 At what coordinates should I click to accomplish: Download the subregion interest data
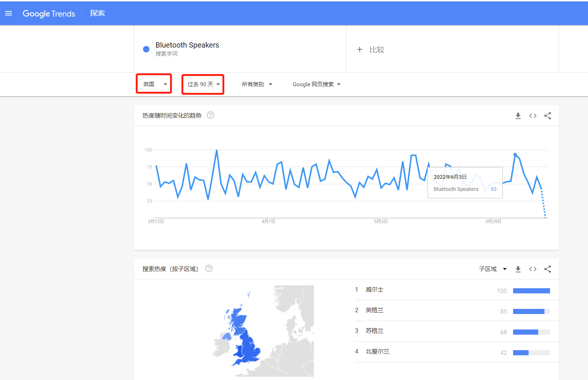pyautogui.click(x=518, y=269)
